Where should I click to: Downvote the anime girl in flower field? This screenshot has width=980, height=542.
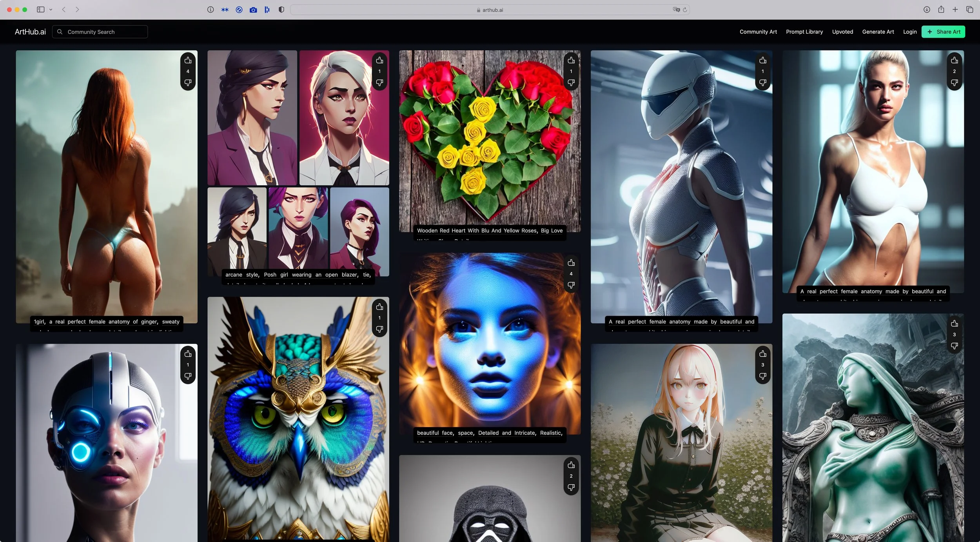click(x=762, y=376)
